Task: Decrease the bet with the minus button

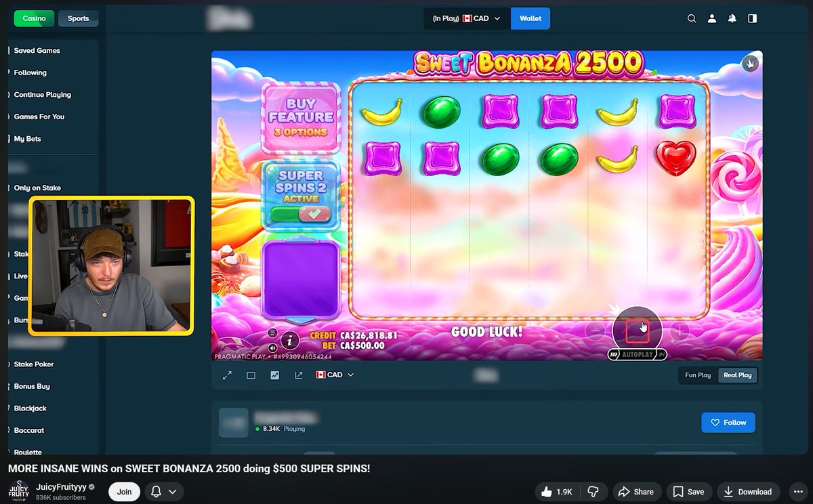Action: 595,331
